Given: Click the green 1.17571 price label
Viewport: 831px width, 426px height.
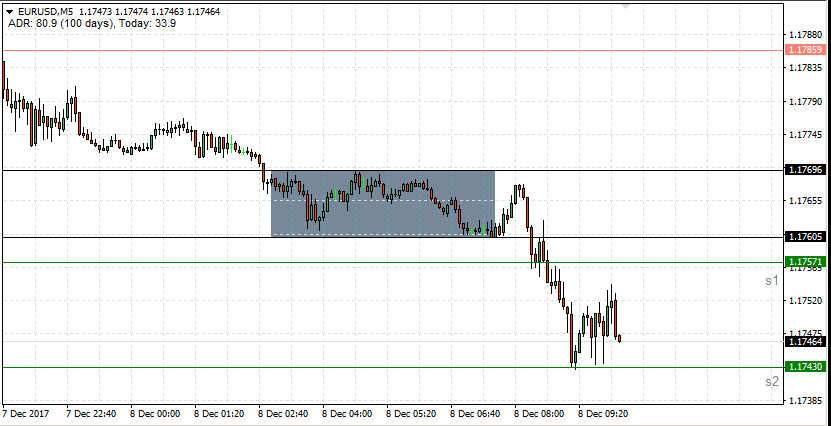Looking at the screenshot, I should pyautogui.click(x=805, y=262).
